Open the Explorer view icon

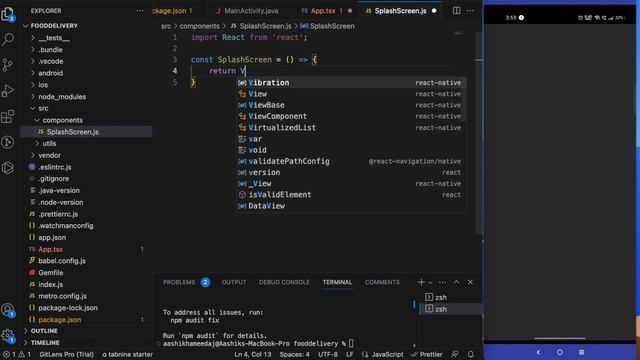8,14
